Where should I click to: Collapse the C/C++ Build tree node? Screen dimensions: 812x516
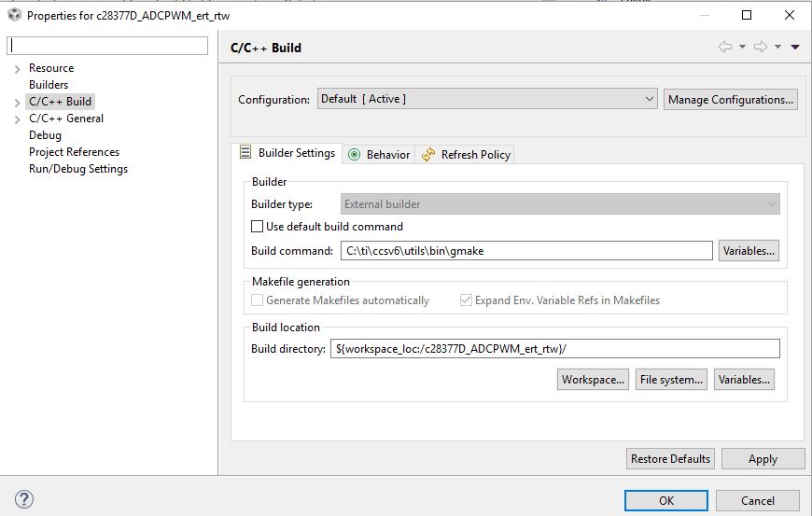pyautogui.click(x=18, y=102)
